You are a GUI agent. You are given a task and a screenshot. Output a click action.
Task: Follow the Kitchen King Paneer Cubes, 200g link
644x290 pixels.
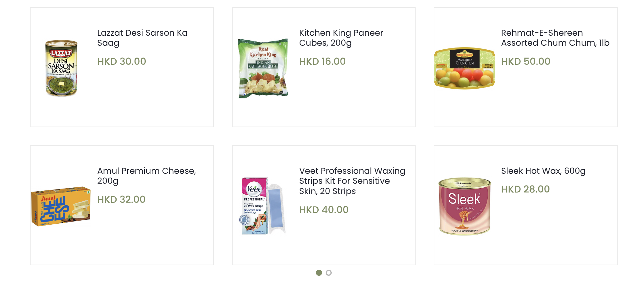click(341, 38)
